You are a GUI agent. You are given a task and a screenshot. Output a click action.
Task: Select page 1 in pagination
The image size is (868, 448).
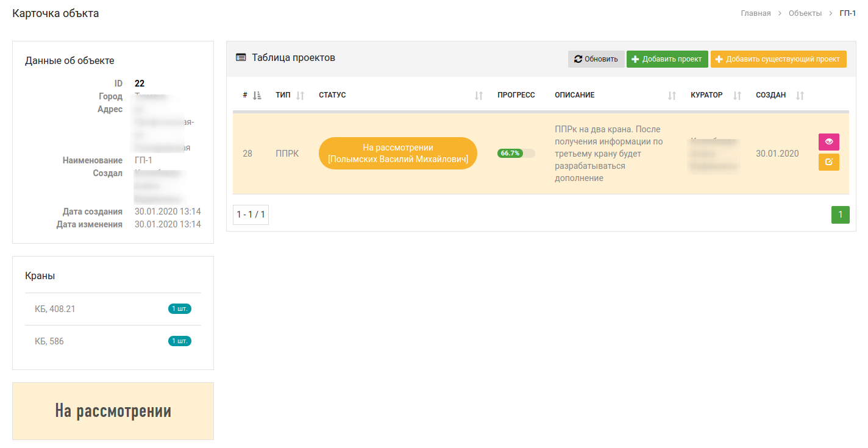(840, 215)
